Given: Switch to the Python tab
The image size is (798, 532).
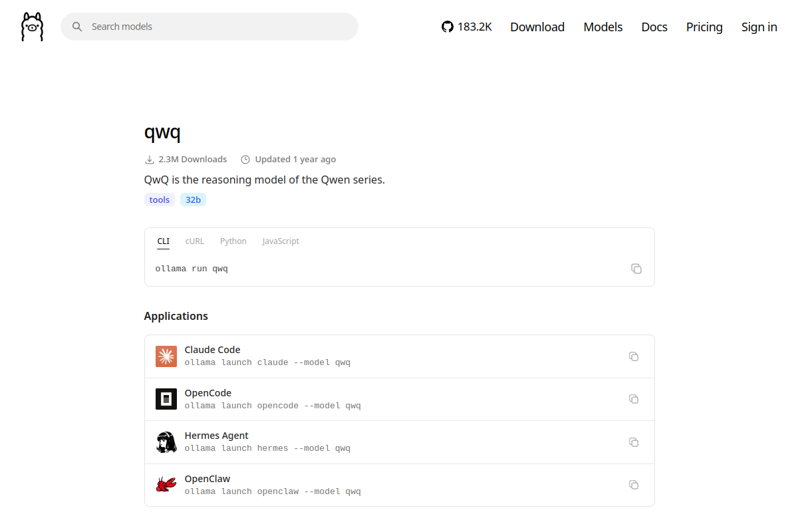Looking at the screenshot, I should click(233, 241).
